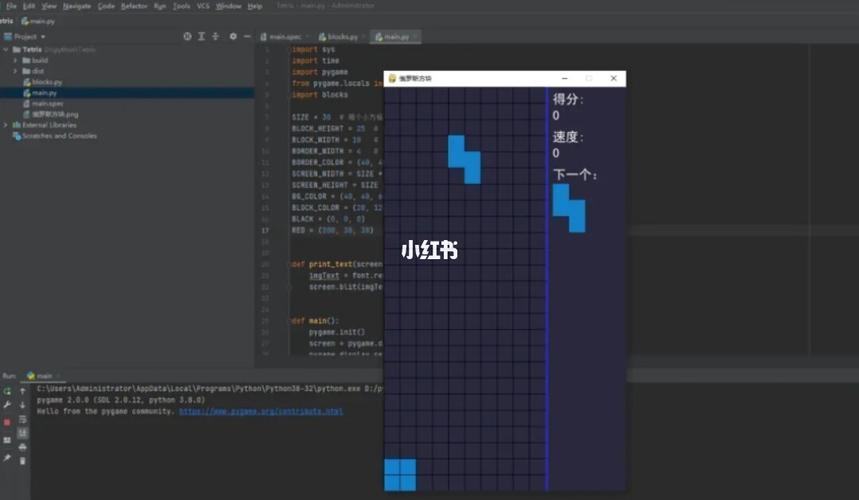This screenshot has height=500, width=859.
Task: Open the View menu
Action: click(49, 6)
